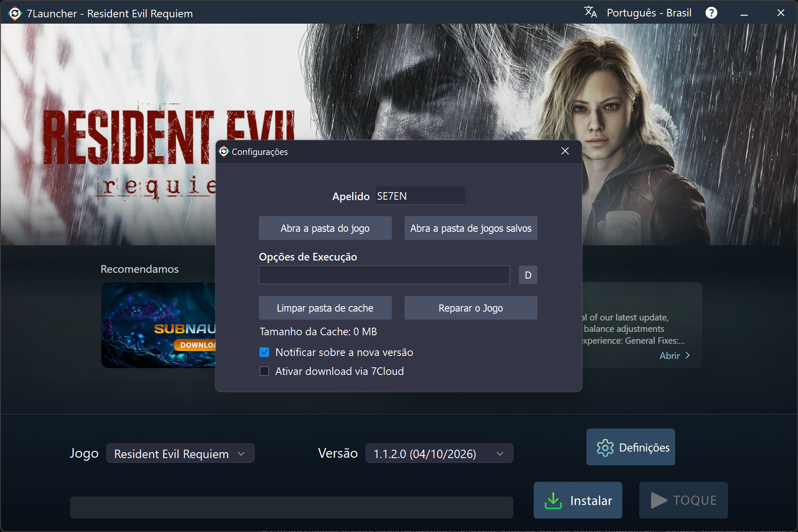The image size is (798, 532).
Task: Click the D button beside launch options
Action: point(528,275)
